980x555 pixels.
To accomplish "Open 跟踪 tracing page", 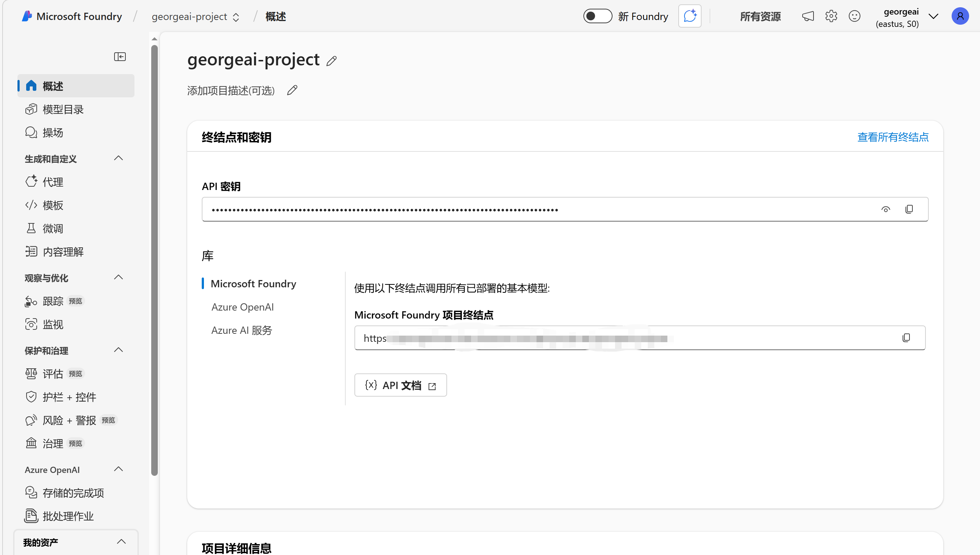I will click(76, 301).
